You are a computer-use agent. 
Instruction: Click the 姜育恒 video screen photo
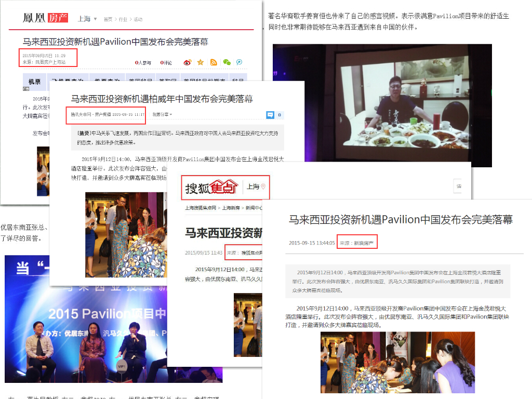pyautogui.click(x=382, y=105)
